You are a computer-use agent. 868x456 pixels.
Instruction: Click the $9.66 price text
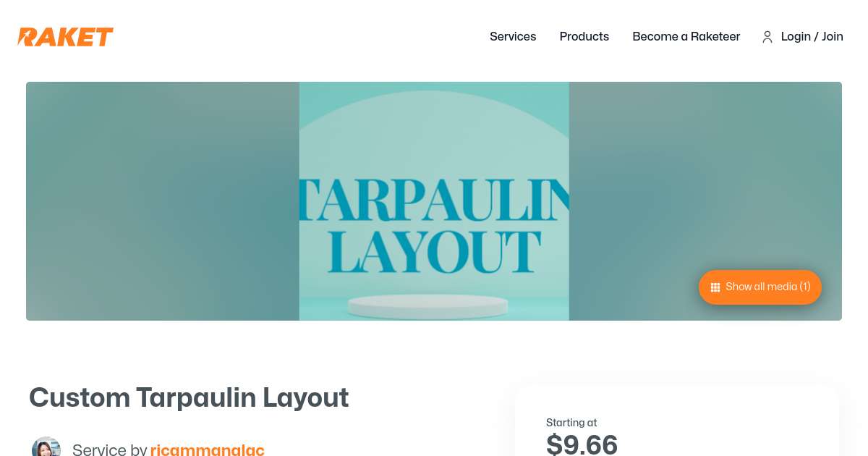pyautogui.click(x=582, y=444)
